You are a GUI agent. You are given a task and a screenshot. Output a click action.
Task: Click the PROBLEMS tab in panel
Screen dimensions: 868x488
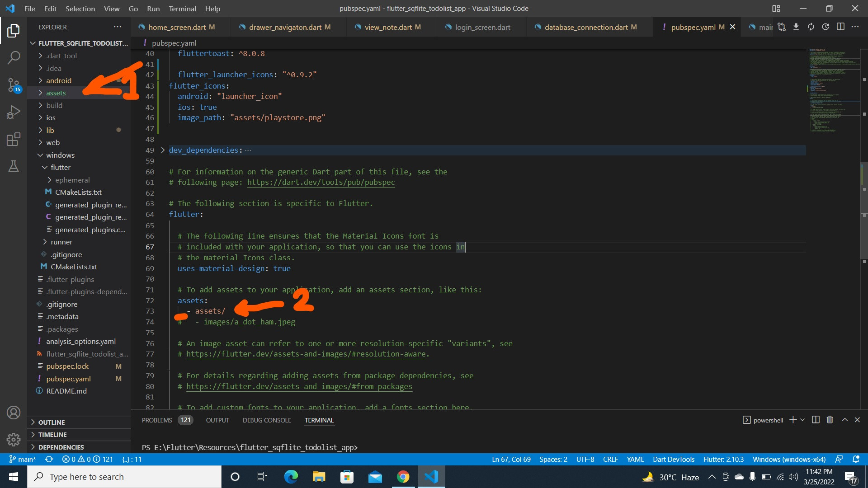(x=157, y=420)
